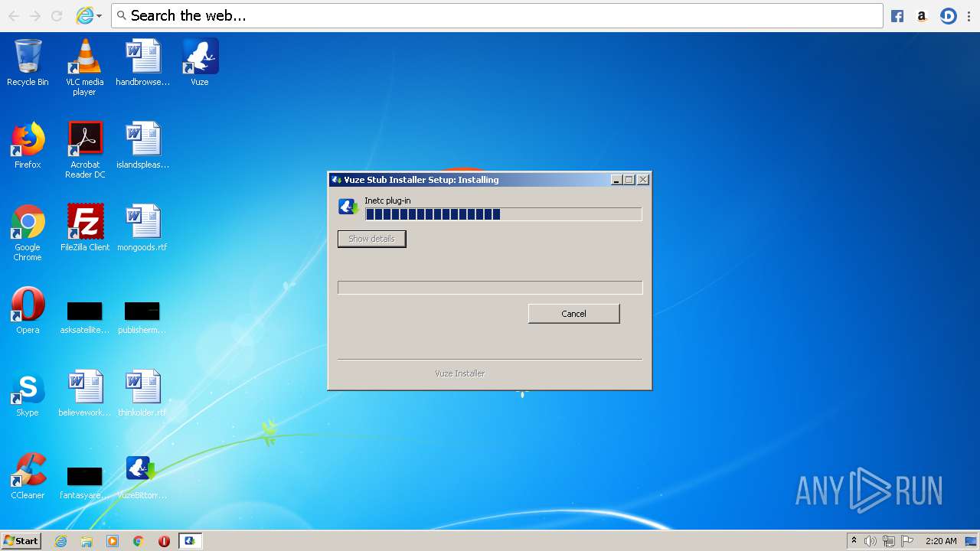Viewport: 980px width, 551px height.
Task: Select the publisherm desktop file
Action: 142,318
